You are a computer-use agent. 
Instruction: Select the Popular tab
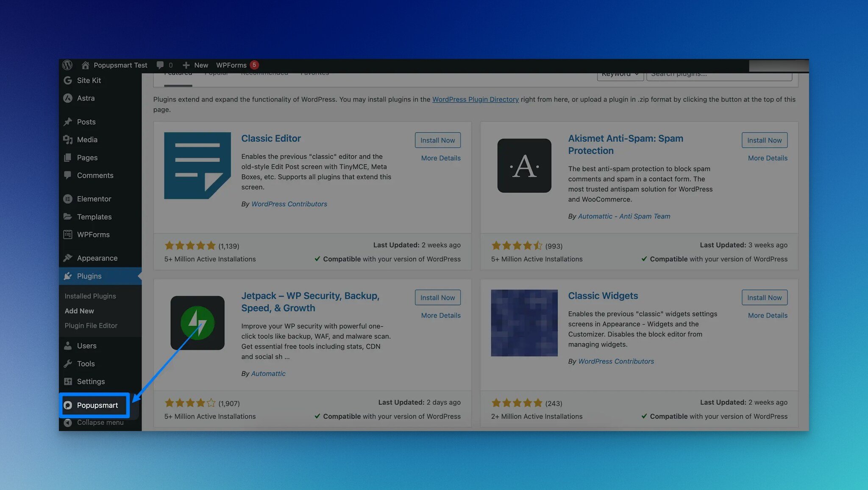pyautogui.click(x=216, y=73)
